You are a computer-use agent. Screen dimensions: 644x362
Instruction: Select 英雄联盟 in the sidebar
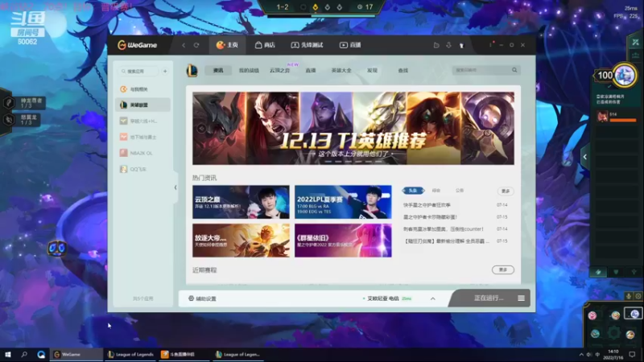pyautogui.click(x=142, y=105)
